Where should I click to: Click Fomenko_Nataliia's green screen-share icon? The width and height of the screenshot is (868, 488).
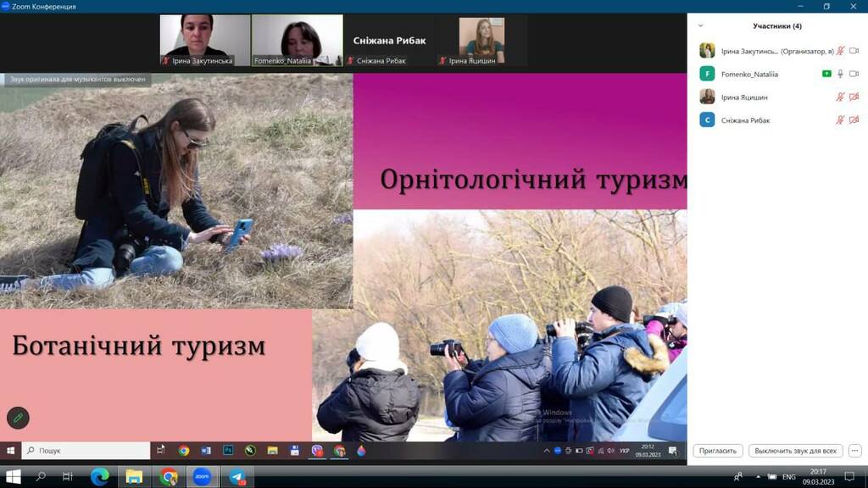point(826,74)
